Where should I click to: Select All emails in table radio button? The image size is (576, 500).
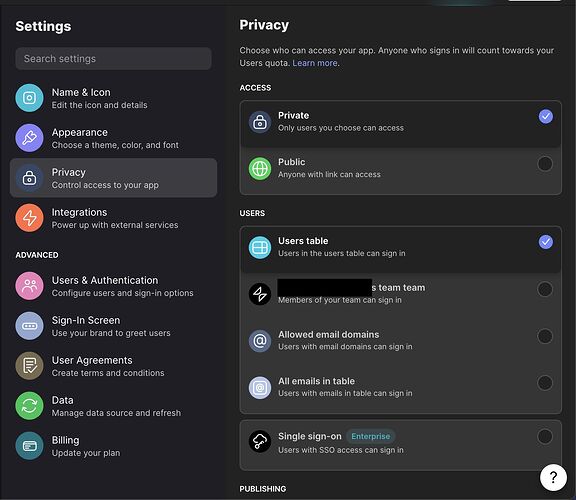point(545,382)
